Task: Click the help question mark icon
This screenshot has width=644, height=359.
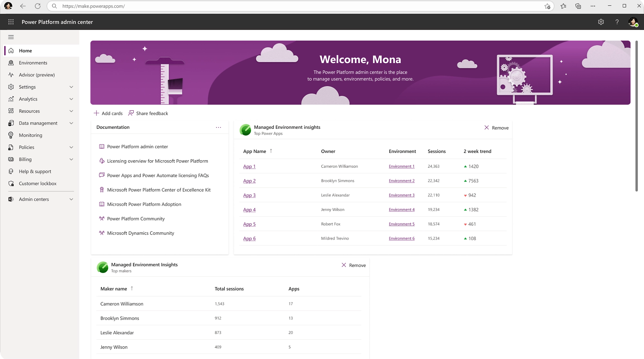Action: pos(617,22)
